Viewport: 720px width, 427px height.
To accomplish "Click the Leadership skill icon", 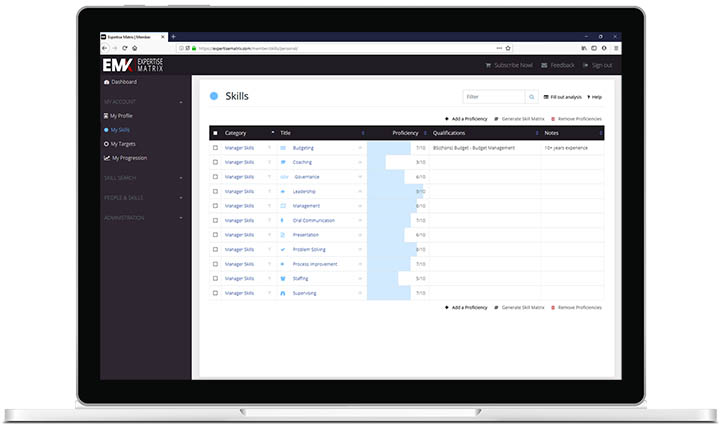I will (283, 191).
